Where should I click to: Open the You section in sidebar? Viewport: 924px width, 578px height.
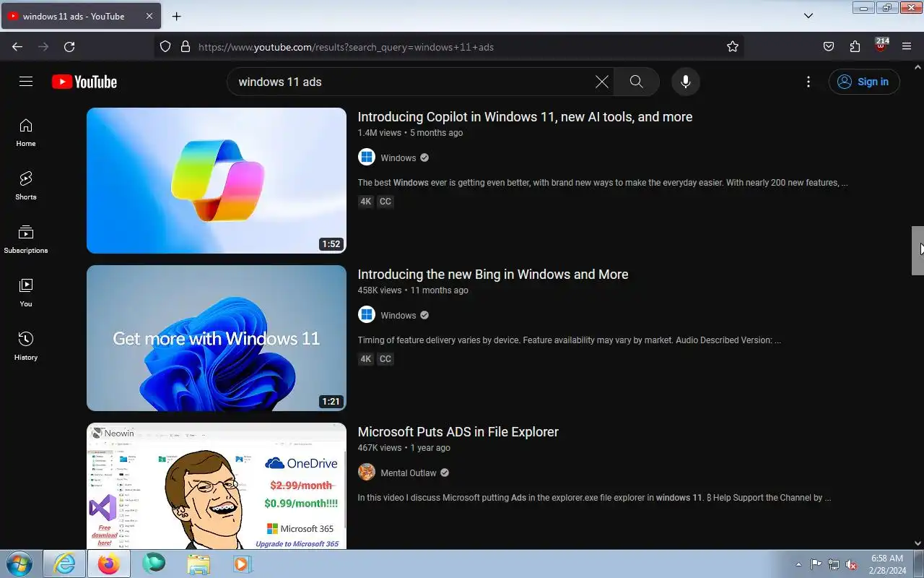tap(26, 293)
